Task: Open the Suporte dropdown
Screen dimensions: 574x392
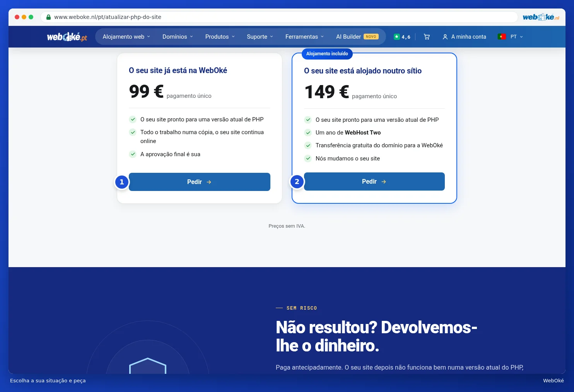Action: point(260,37)
